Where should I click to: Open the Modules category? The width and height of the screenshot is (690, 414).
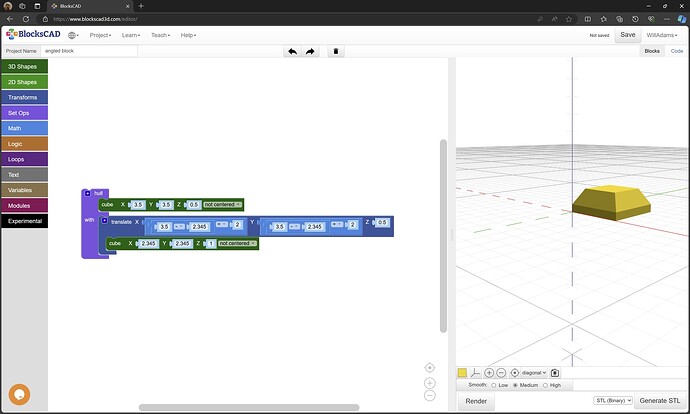[x=25, y=205]
